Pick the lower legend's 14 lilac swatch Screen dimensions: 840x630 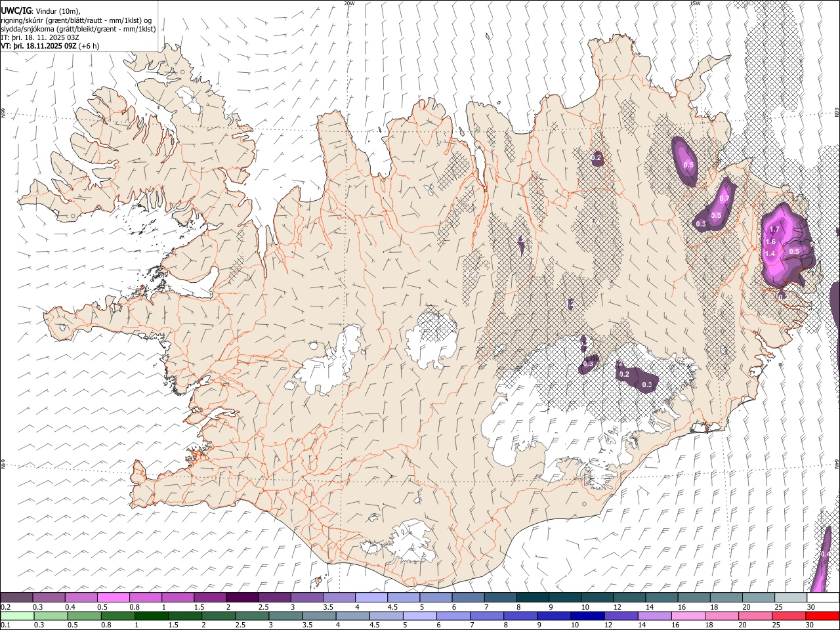[654, 616]
